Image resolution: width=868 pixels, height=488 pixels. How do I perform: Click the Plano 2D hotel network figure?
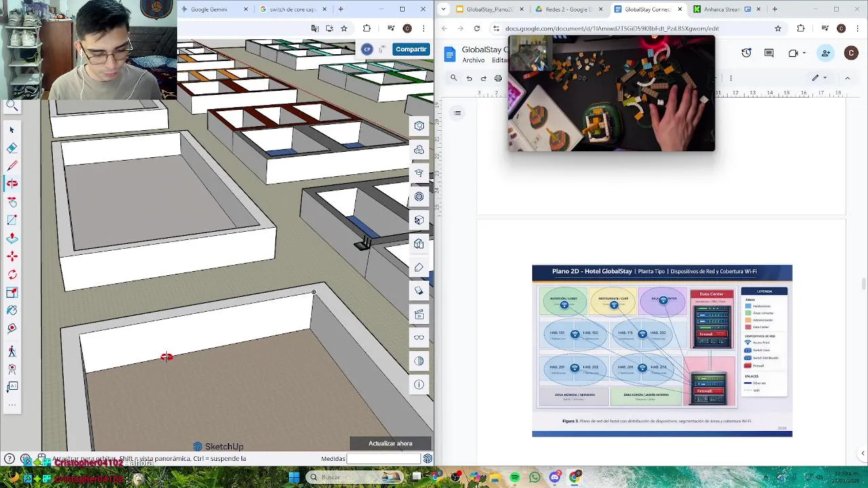pos(662,351)
